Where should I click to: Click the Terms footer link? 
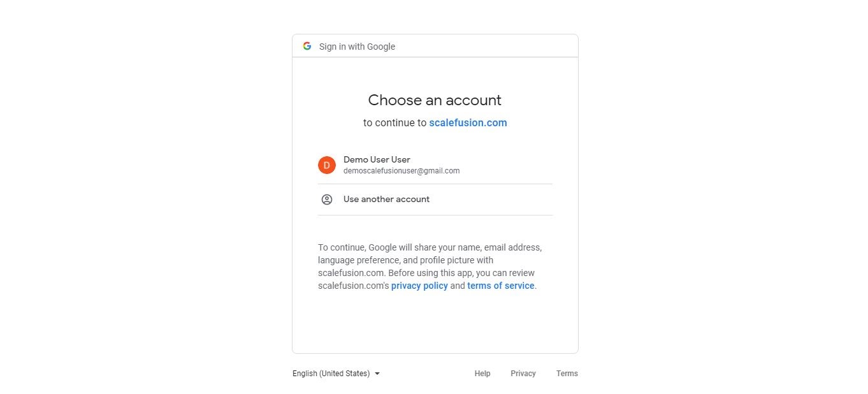(x=567, y=374)
